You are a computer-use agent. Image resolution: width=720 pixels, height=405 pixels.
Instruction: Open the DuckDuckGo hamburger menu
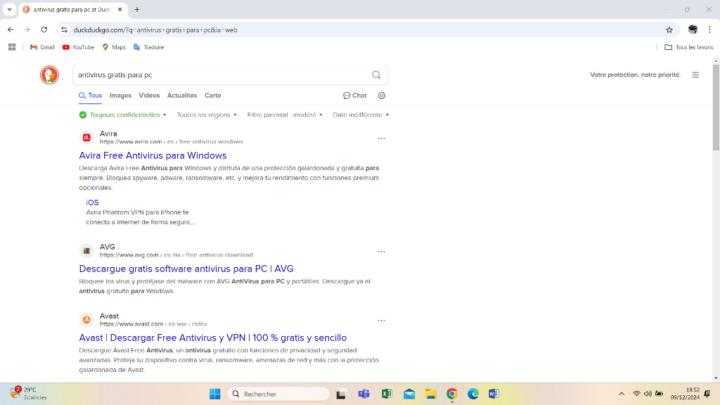696,75
